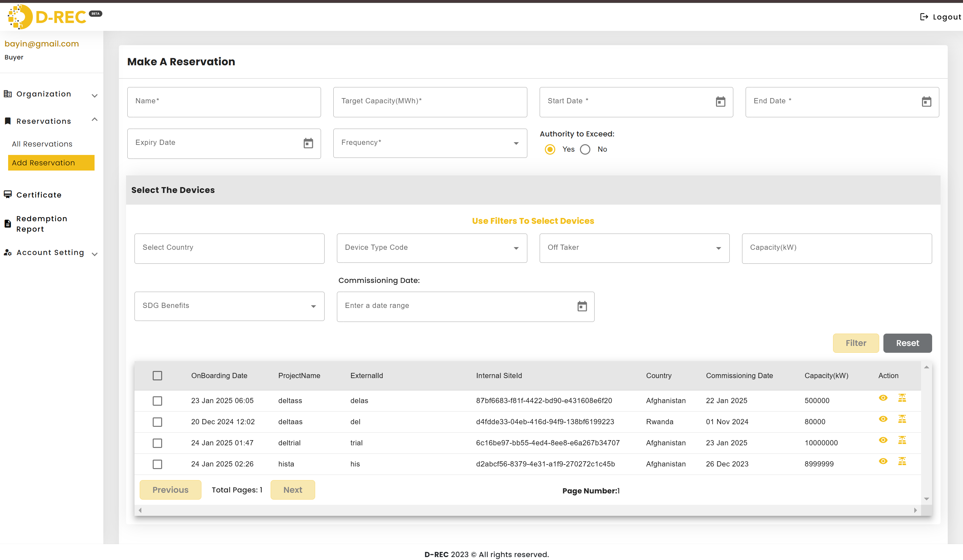Open All Reservations page

click(42, 144)
